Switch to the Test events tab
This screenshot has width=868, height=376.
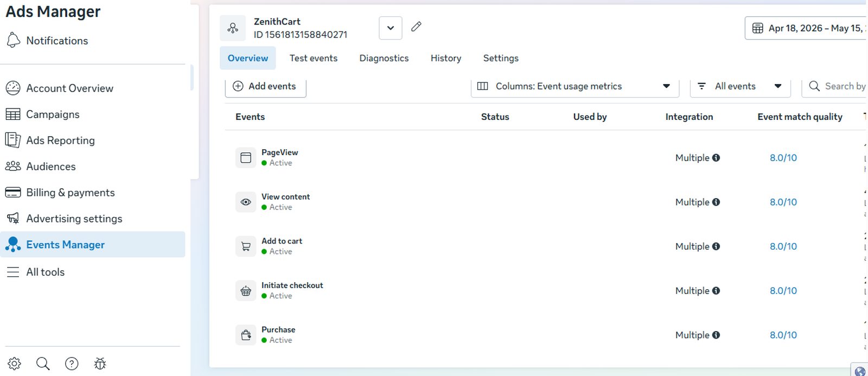[314, 58]
